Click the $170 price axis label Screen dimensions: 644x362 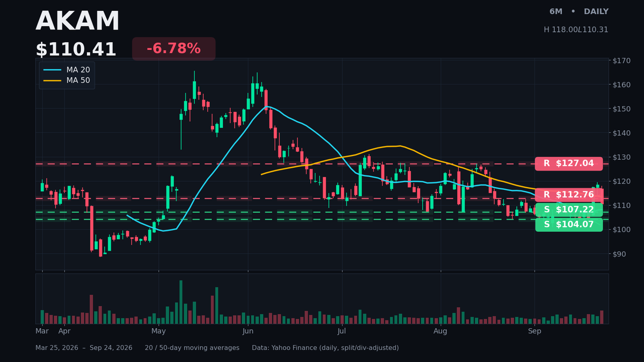(x=621, y=61)
